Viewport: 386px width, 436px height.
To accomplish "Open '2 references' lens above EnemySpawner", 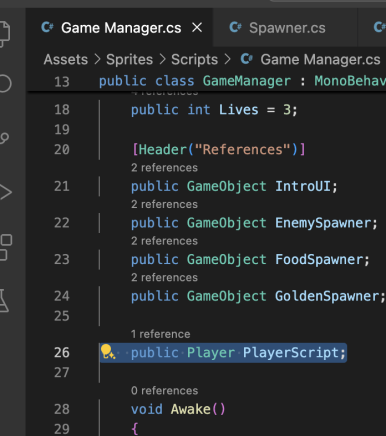I will (164, 204).
